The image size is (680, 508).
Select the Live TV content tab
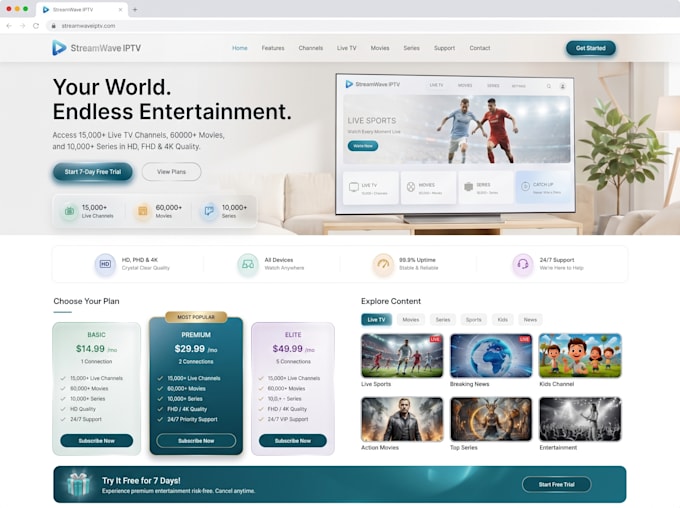pos(376,320)
